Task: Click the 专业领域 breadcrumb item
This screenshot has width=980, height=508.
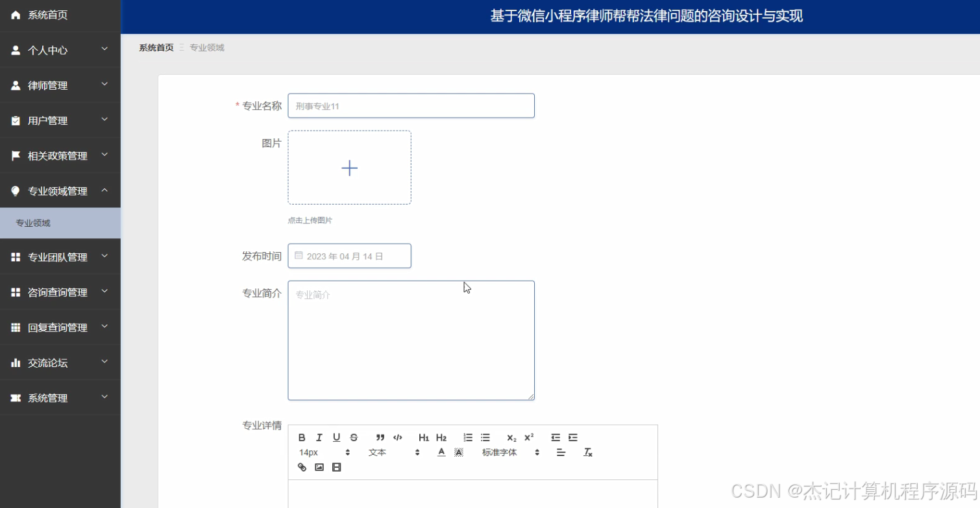Action: coord(207,47)
